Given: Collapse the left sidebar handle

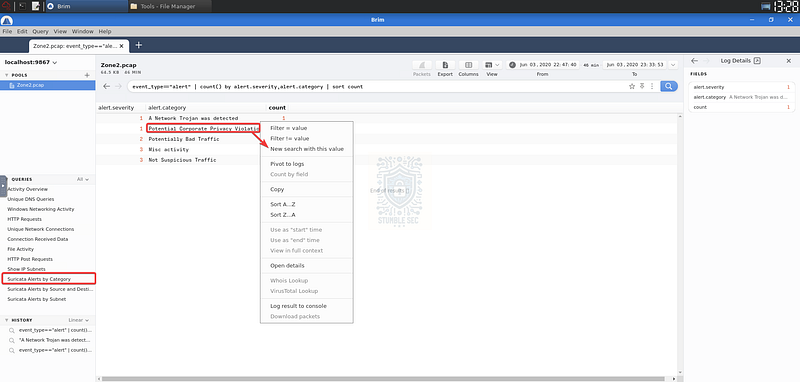Looking at the screenshot, I should [x=3, y=186].
